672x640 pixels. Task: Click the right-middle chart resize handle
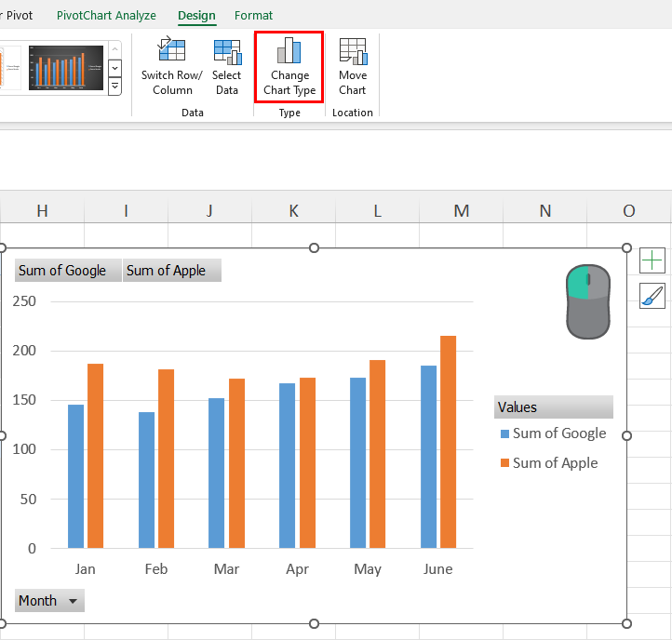click(x=626, y=435)
